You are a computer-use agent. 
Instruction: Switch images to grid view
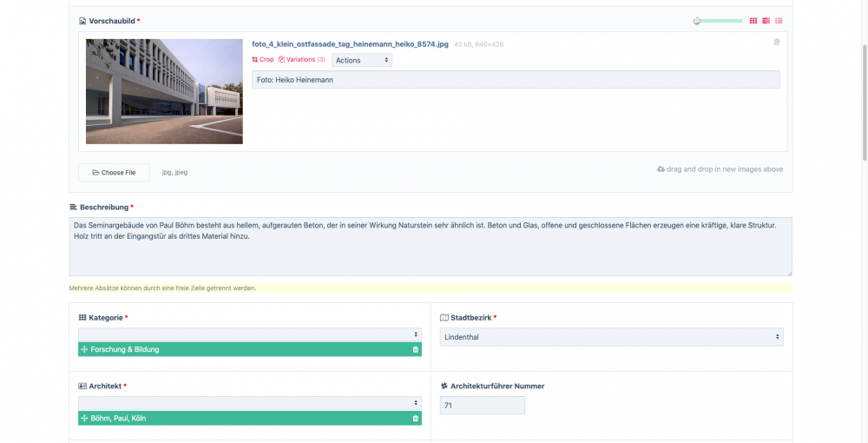[x=753, y=21]
